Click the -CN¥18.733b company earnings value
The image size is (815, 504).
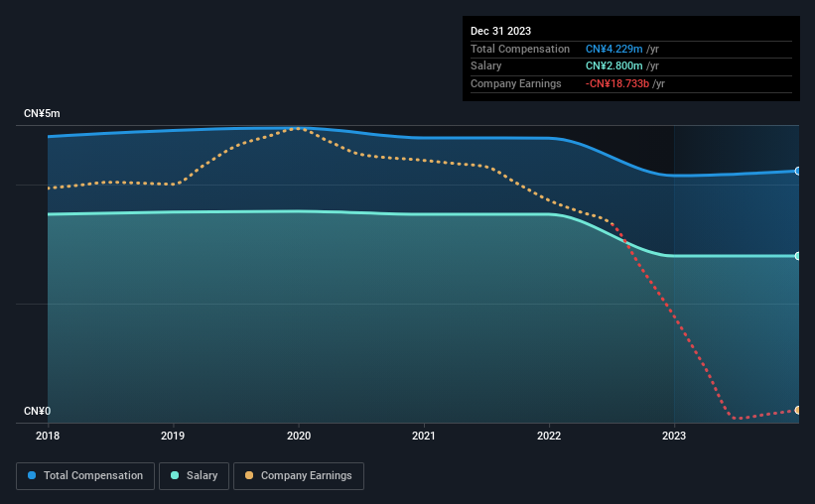pos(617,83)
